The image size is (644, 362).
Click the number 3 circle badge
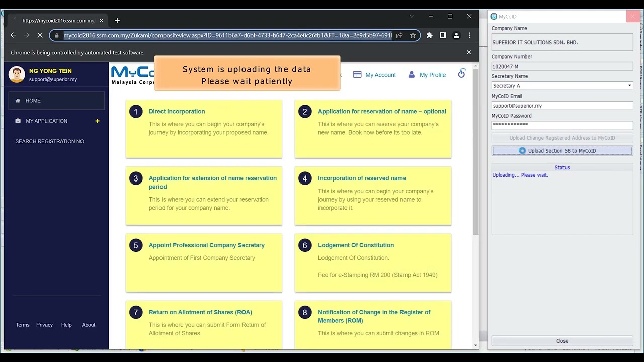click(x=136, y=178)
